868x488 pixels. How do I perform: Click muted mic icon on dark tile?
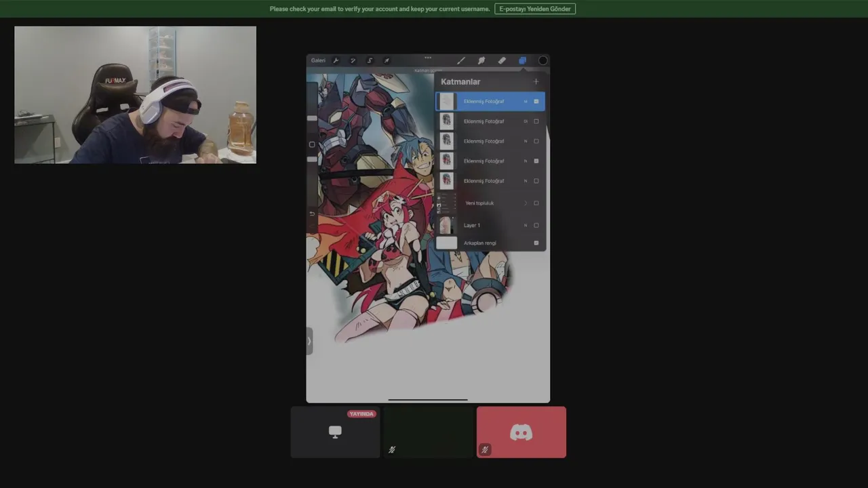tap(392, 449)
